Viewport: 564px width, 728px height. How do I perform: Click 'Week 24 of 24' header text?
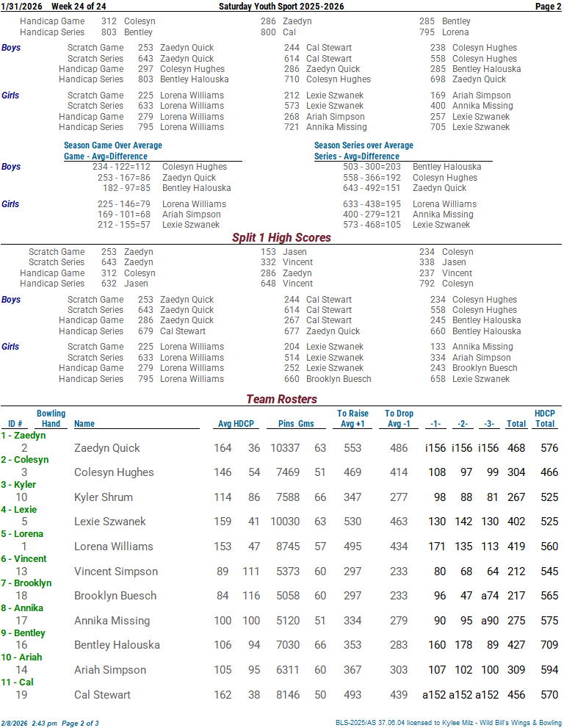[x=79, y=7]
